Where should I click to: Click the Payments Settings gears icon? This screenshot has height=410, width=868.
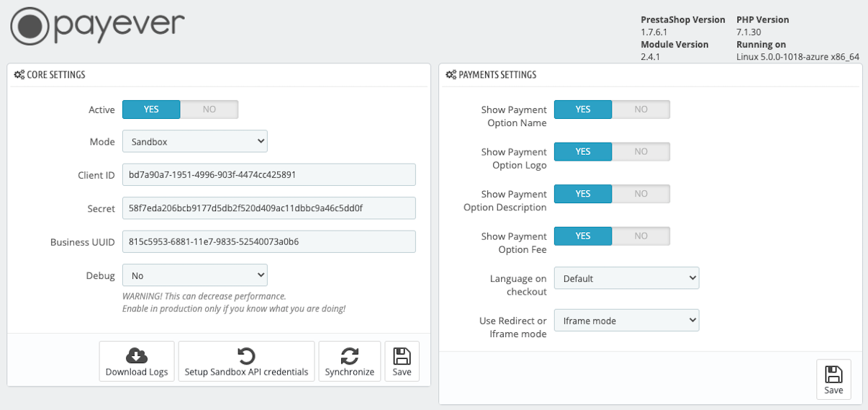451,75
